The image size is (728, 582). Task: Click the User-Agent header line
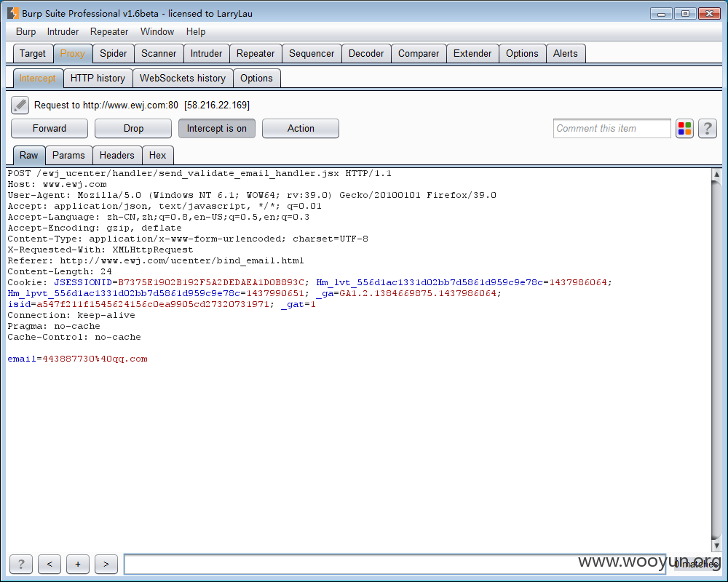[252, 195]
